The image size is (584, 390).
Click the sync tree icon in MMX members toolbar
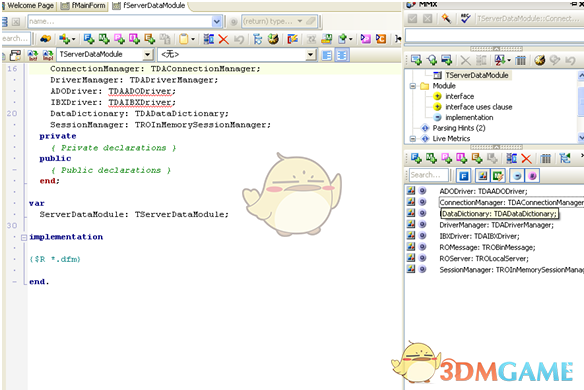tap(565, 158)
